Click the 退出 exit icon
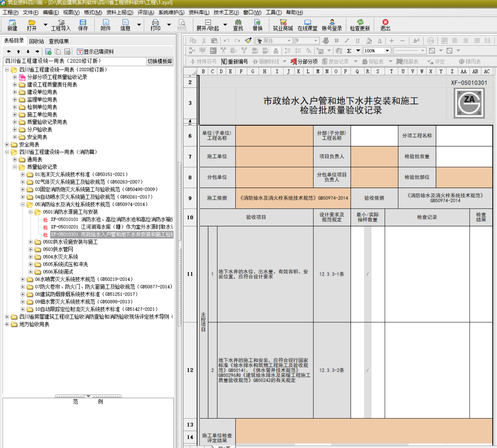 click(x=385, y=25)
